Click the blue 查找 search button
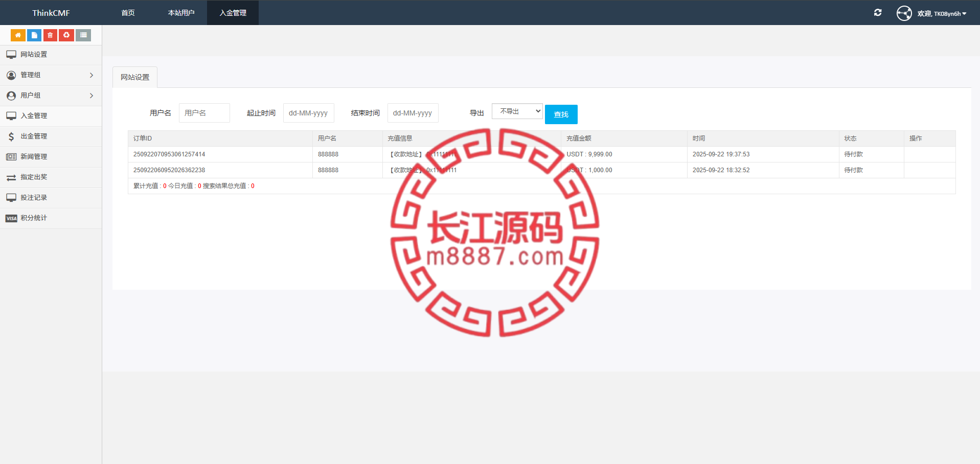The width and height of the screenshot is (980, 464). tap(561, 114)
